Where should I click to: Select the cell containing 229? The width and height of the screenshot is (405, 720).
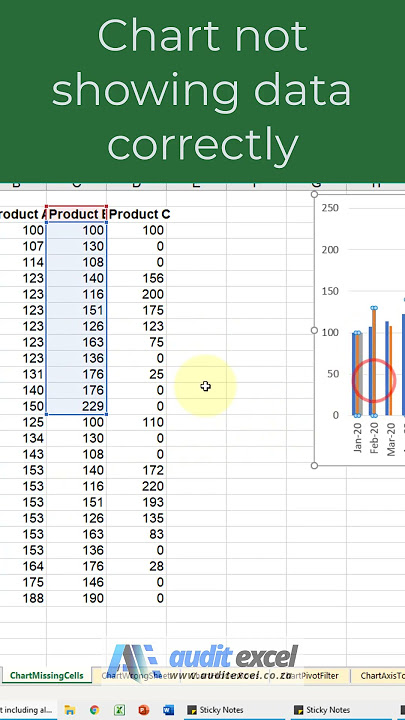[x=77, y=406]
